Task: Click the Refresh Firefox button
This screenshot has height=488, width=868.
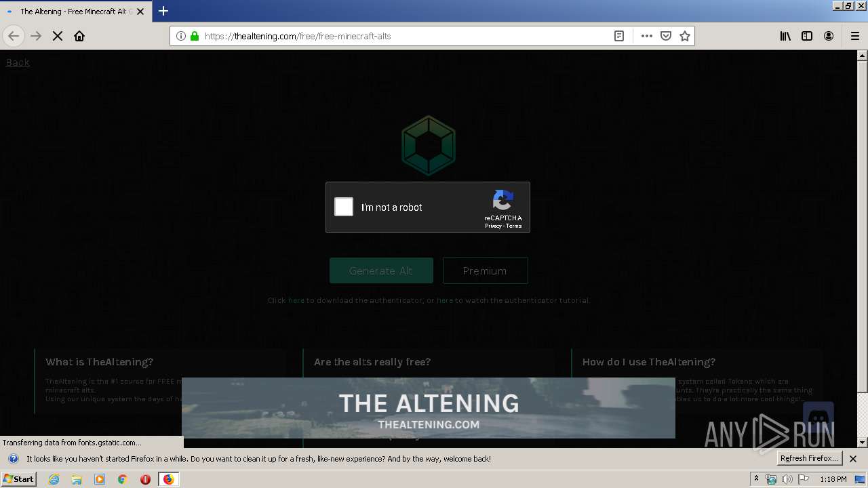Action: [809, 458]
